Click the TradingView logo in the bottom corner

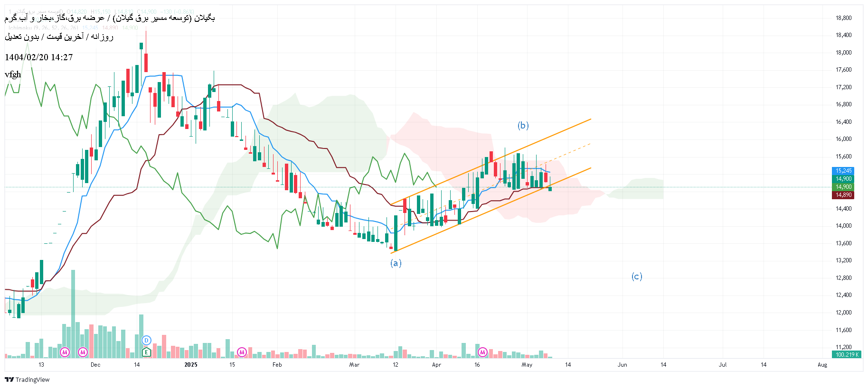tap(27, 379)
